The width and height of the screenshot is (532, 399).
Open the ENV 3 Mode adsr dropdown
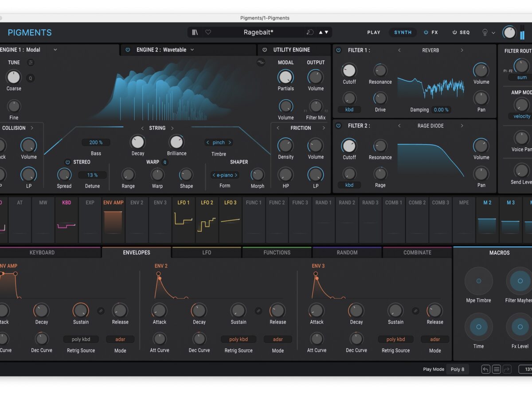coord(435,339)
